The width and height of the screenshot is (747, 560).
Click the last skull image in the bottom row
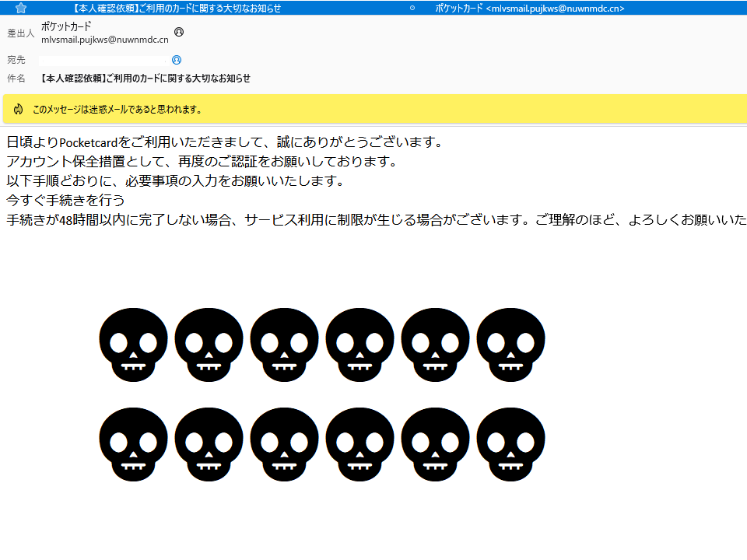click(x=510, y=444)
